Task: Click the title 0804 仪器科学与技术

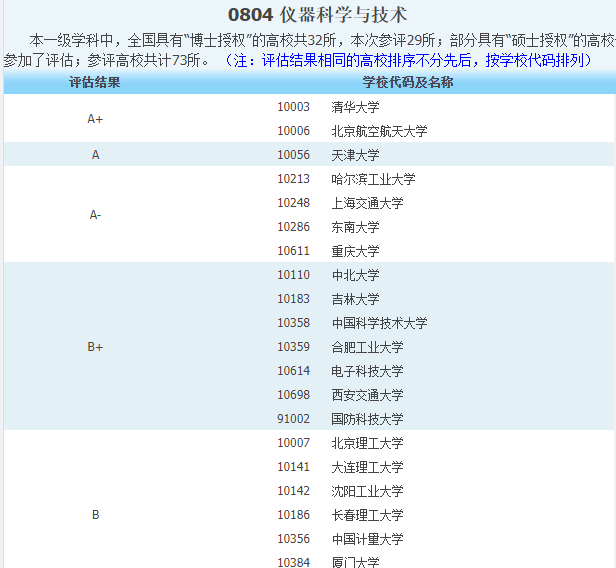Action: click(x=317, y=15)
